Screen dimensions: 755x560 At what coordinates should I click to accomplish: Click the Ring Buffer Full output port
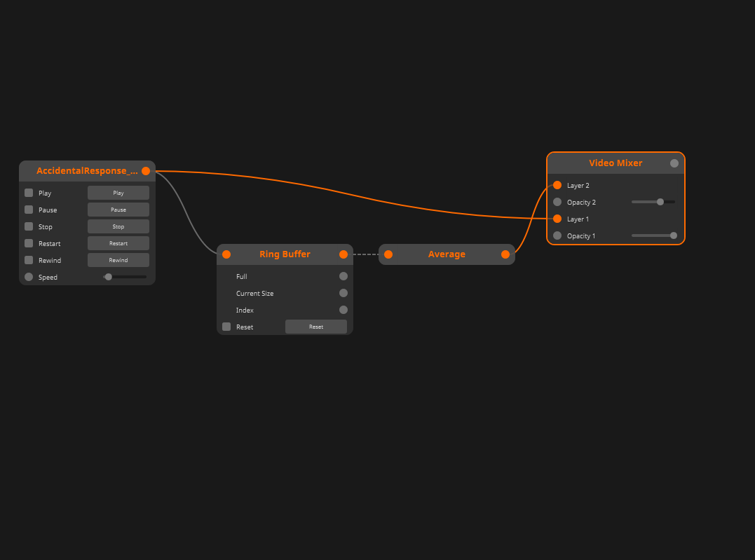click(344, 276)
